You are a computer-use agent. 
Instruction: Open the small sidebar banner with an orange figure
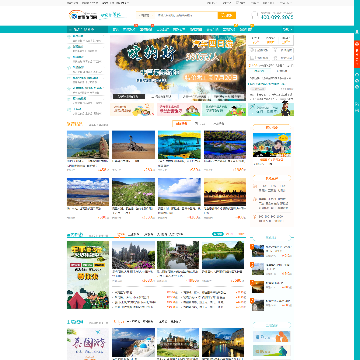click(272, 337)
